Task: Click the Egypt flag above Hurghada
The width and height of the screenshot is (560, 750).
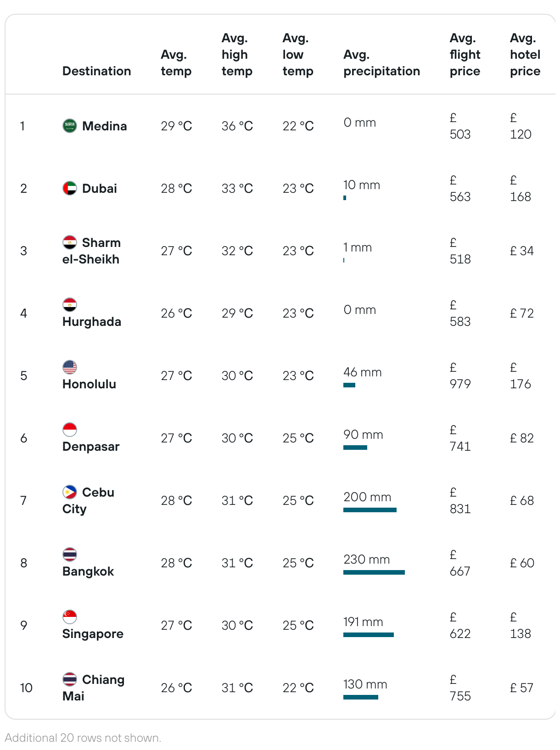Action: [70, 305]
